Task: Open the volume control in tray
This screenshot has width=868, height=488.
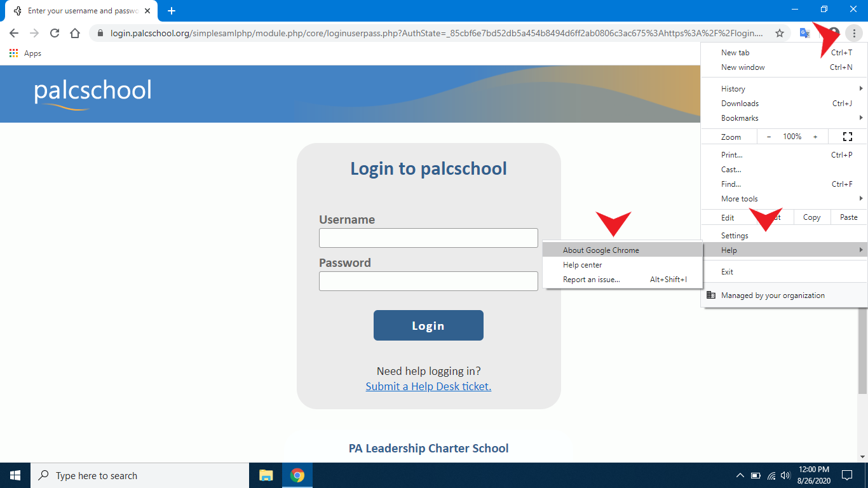Action: click(785, 475)
